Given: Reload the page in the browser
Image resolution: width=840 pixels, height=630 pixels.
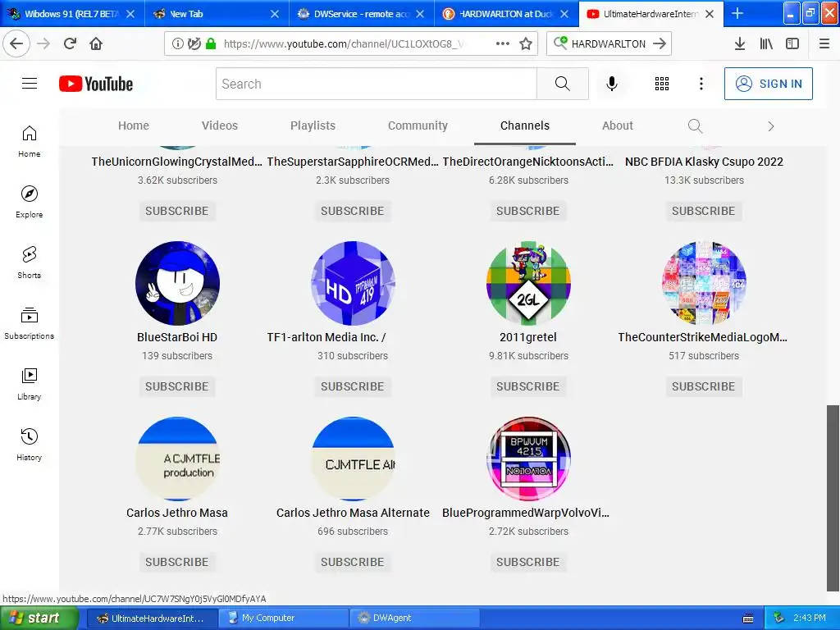Looking at the screenshot, I should click(x=70, y=43).
